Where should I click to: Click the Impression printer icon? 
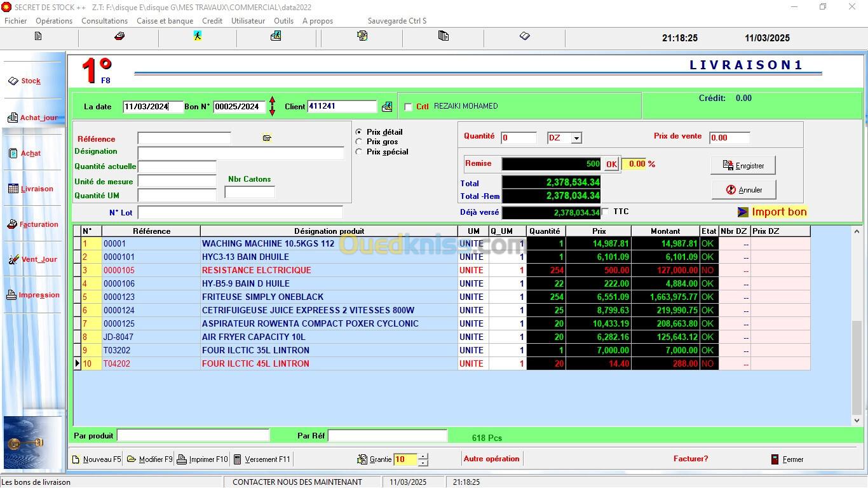tap(11, 295)
